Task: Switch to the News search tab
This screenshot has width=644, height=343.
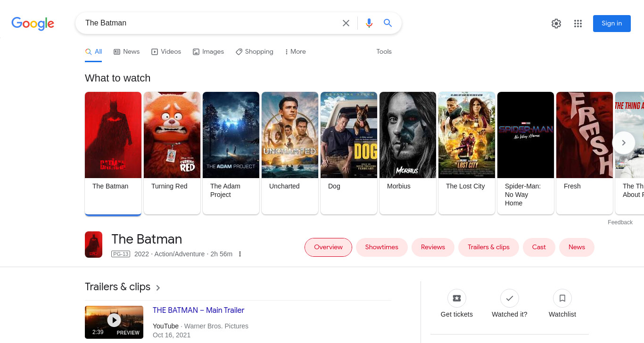Action: tap(126, 52)
